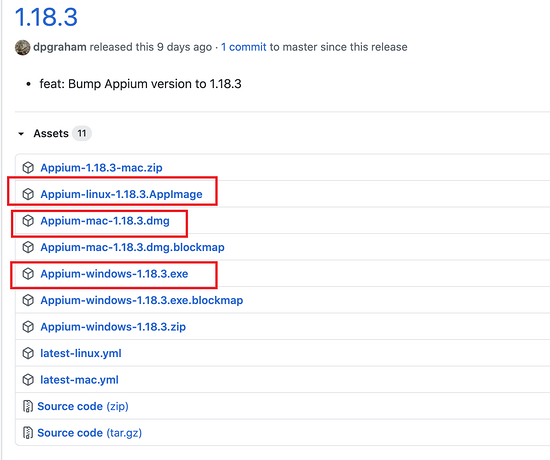The height and width of the screenshot is (460, 550).
Task: Click package icon beside Appium-1.18.3-mac.zip
Action: [x=28, y=168]
